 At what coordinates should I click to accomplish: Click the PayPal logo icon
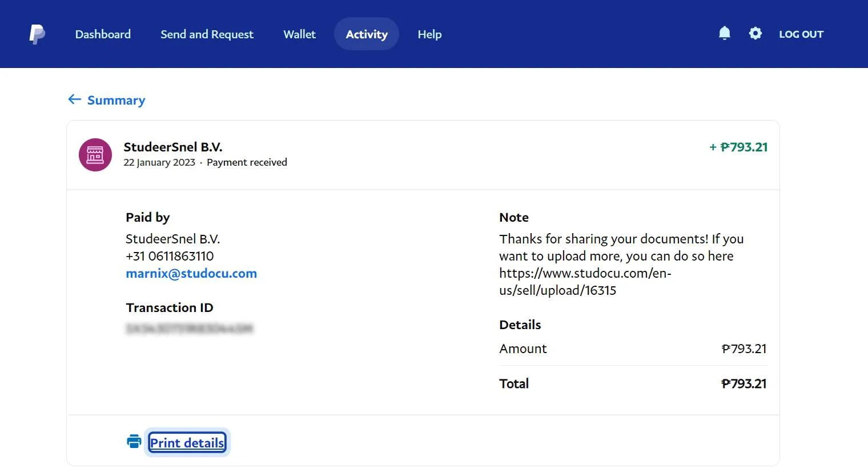click(x=37, y=34)
